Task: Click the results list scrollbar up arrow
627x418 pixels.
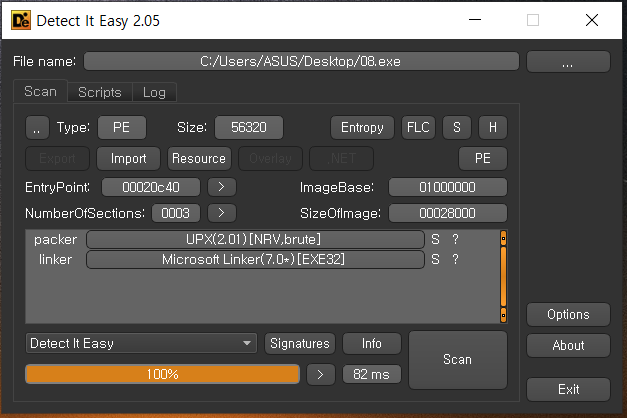Action: 503,238
